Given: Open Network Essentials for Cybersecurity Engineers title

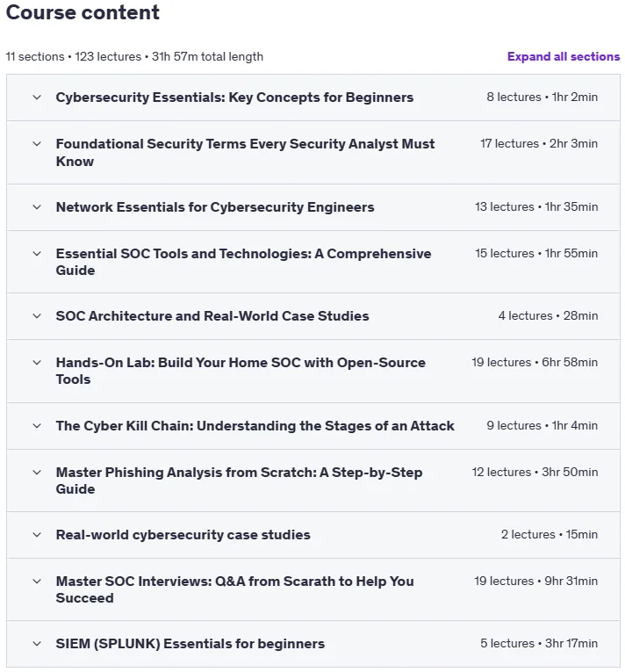Looking at the screenshot, I should [x=215, y=207].
